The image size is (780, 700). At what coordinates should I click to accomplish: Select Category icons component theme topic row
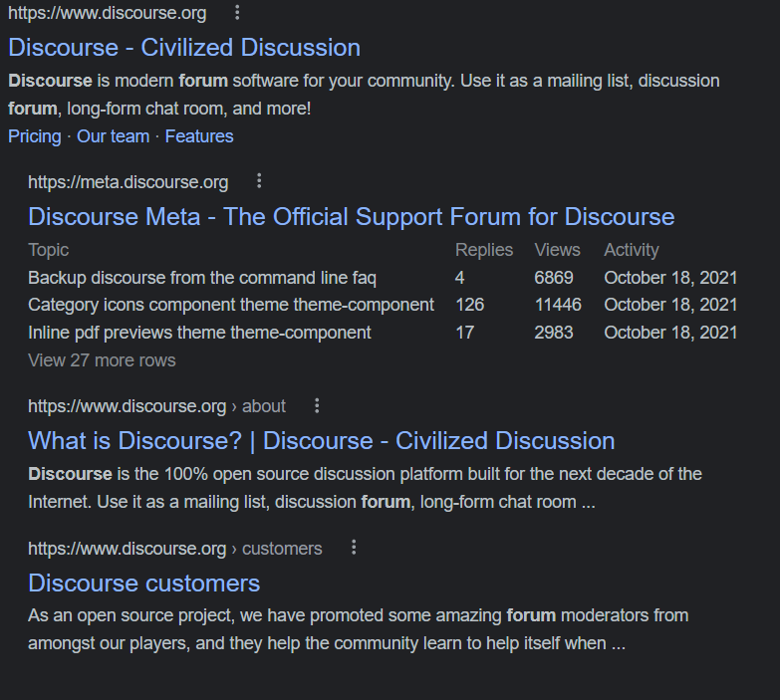coord(231,305)
